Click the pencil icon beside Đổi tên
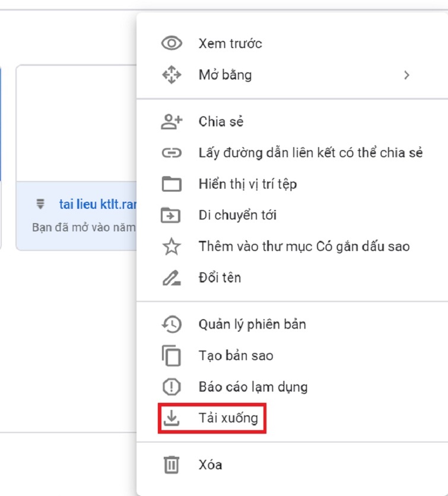The width and height of the screenshot is (448, 496). [x=171, y=278]
